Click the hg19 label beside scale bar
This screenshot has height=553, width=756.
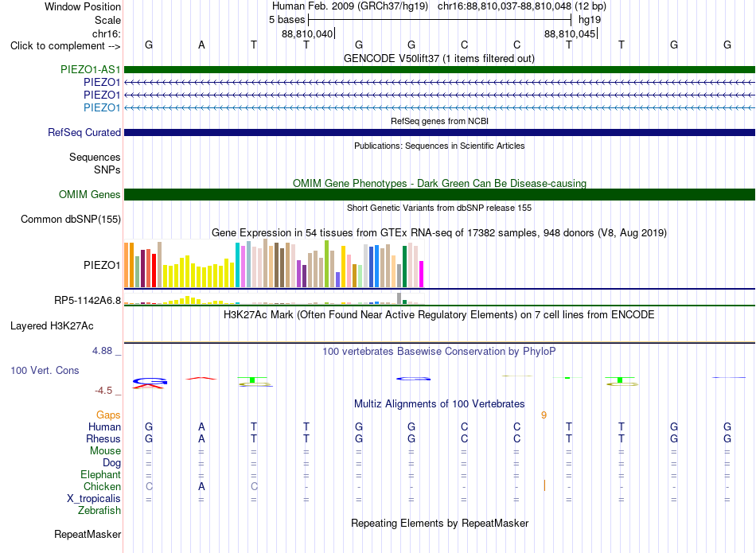coord(590,20)
